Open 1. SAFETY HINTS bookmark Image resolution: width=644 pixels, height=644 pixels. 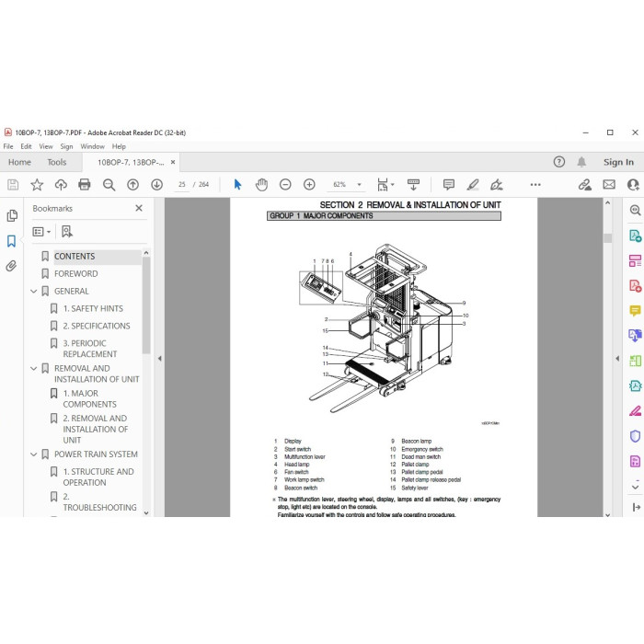point(93,308)
